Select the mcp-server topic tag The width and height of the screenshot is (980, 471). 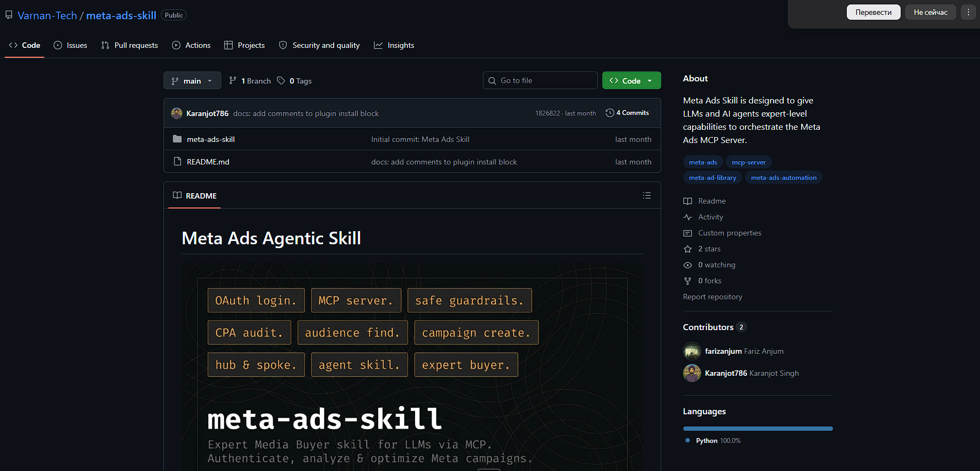coord(749,162)
